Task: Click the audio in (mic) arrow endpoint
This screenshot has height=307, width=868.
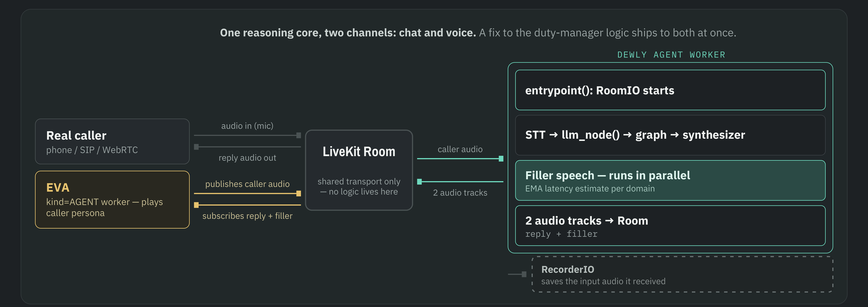Action: [x=298, y=135]
